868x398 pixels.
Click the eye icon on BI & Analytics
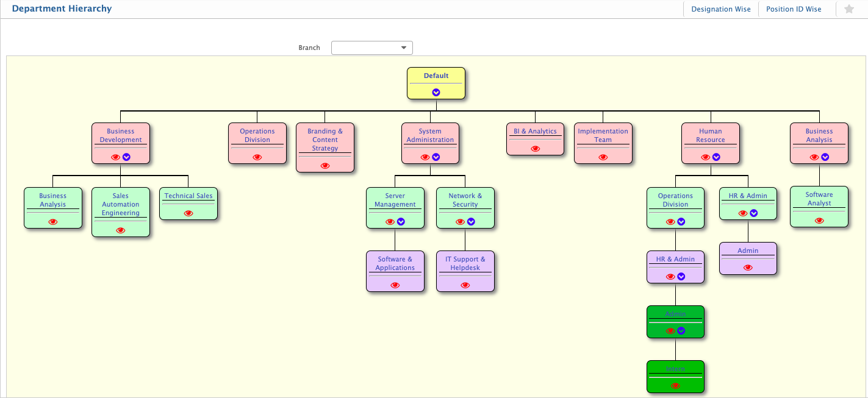point(536,149)
